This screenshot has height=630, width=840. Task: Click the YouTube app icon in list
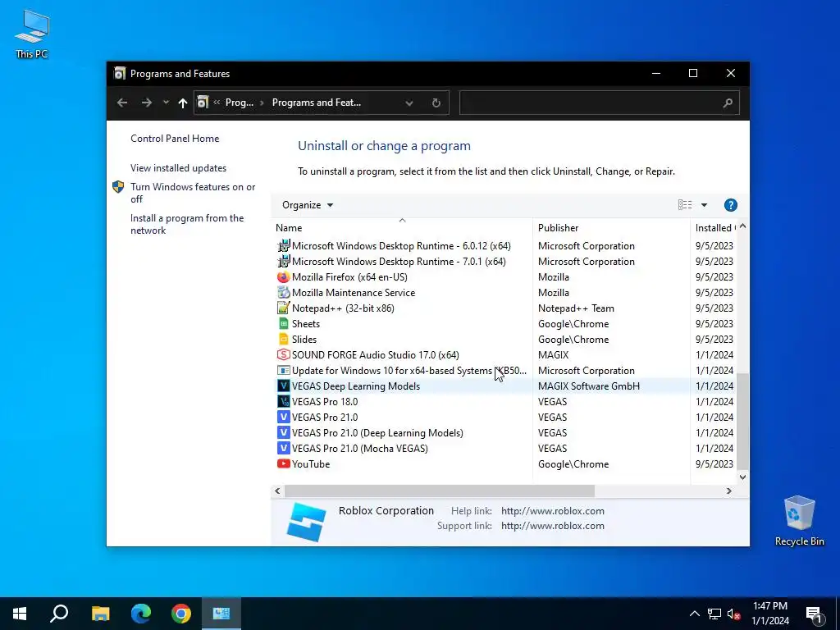283,464
